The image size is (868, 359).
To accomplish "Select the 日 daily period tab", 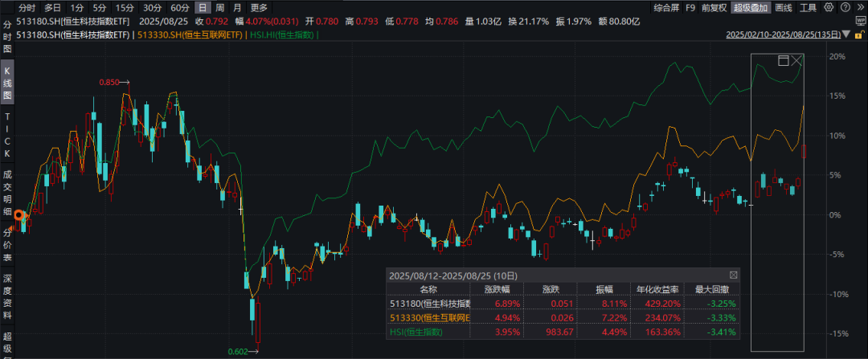I will click(203, 8).
